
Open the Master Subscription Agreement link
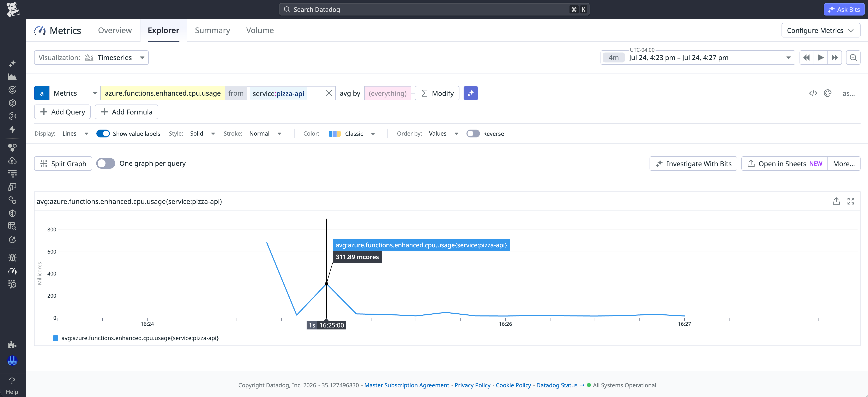tap(406, 385)
